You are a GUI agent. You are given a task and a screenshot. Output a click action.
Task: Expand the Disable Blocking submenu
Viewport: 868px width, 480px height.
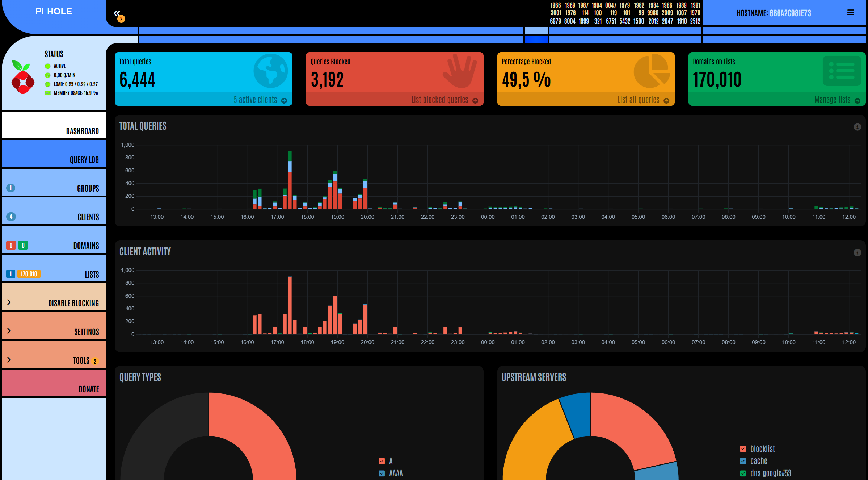[54, 297]
